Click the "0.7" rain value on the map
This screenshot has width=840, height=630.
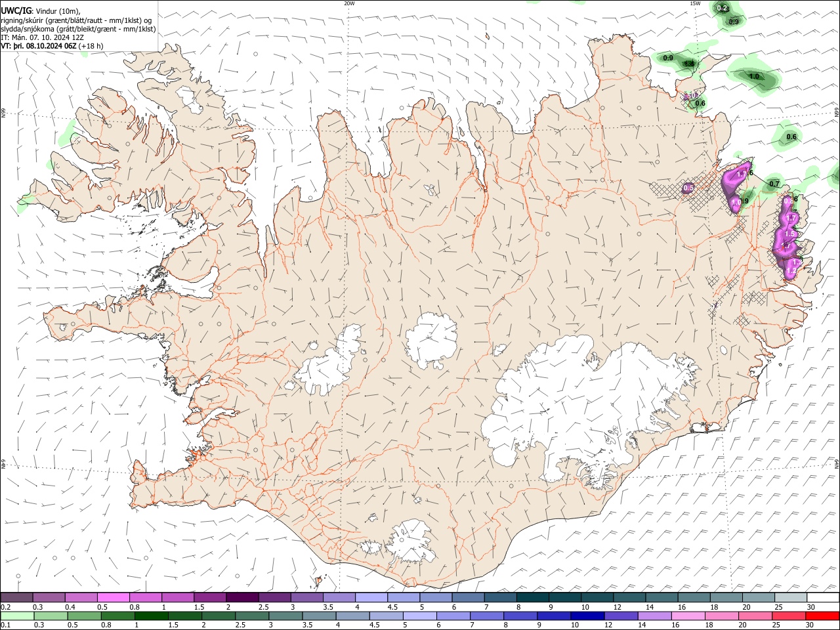click(x=774, y=184)
